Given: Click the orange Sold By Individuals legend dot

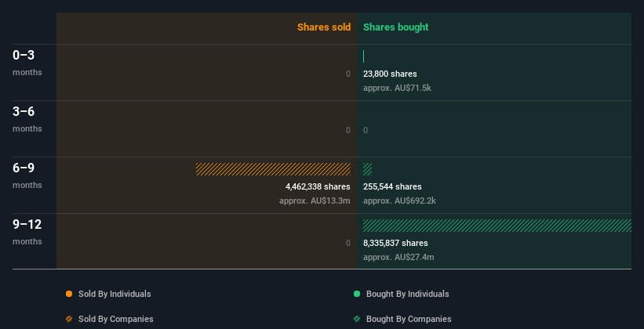Looking at the screenshot, I should pyautogui.click(x=69, y=294).
